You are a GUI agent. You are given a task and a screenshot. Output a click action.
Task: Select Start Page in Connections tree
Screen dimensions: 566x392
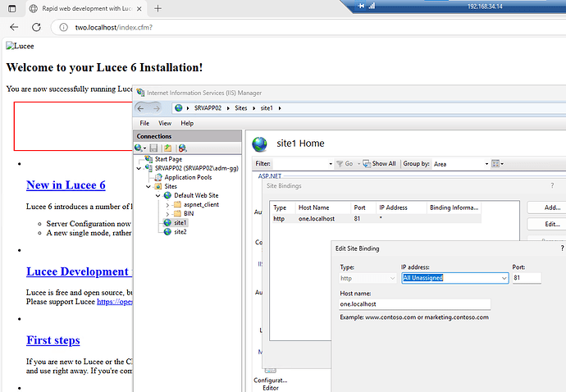[x=168, y=159]
